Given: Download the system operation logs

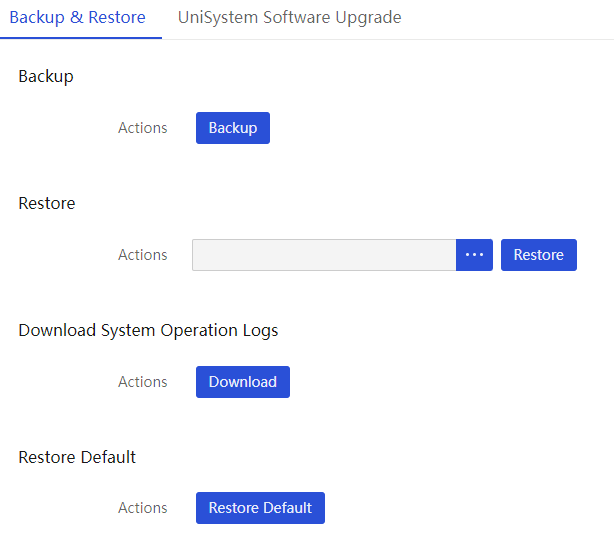Looking at the screenshot, I should click(x=243, y=382).
